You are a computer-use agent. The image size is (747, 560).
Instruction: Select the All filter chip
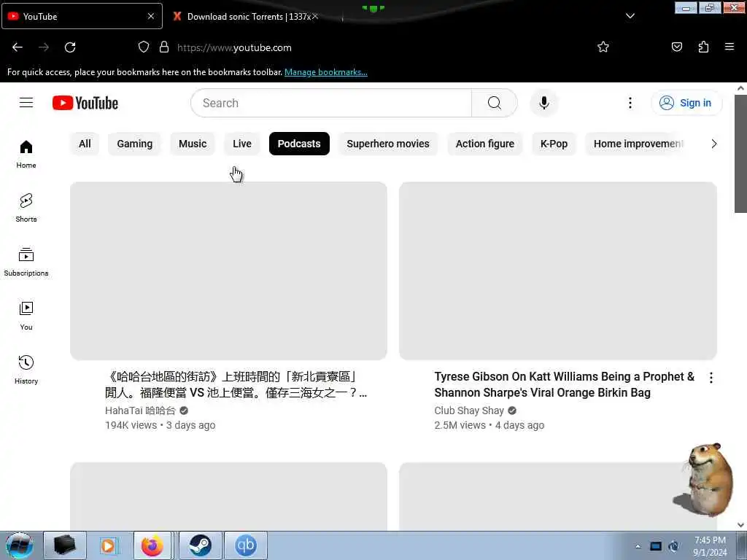click(x=85, y=144)
